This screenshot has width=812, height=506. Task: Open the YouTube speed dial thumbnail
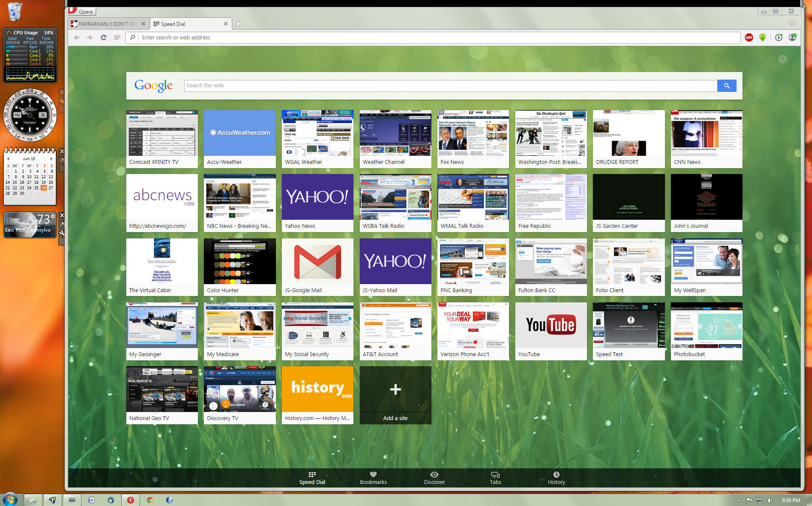(x=551, y=325)
